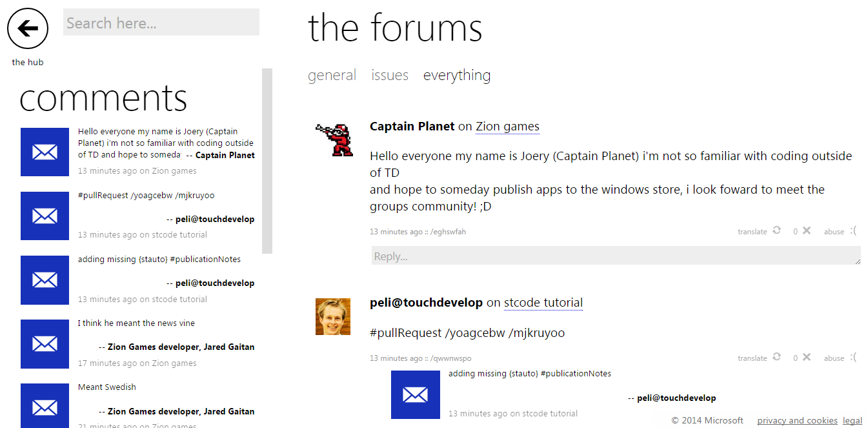Focus the Search here field
The image size is (868, 428).
click(161, 23)
